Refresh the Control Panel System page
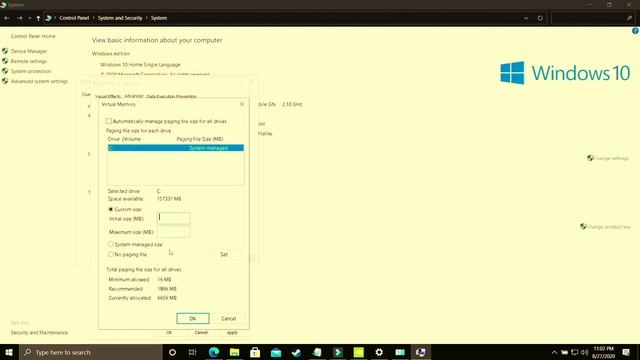 point(540,18)
